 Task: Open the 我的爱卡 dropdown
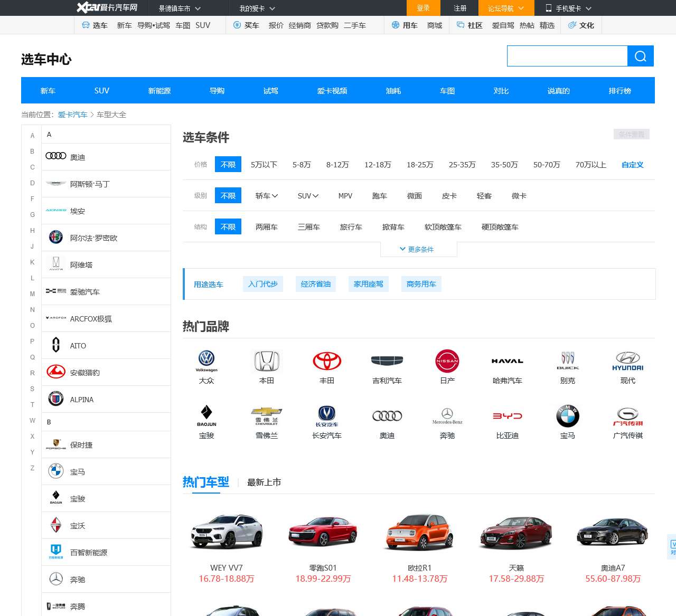257,8
